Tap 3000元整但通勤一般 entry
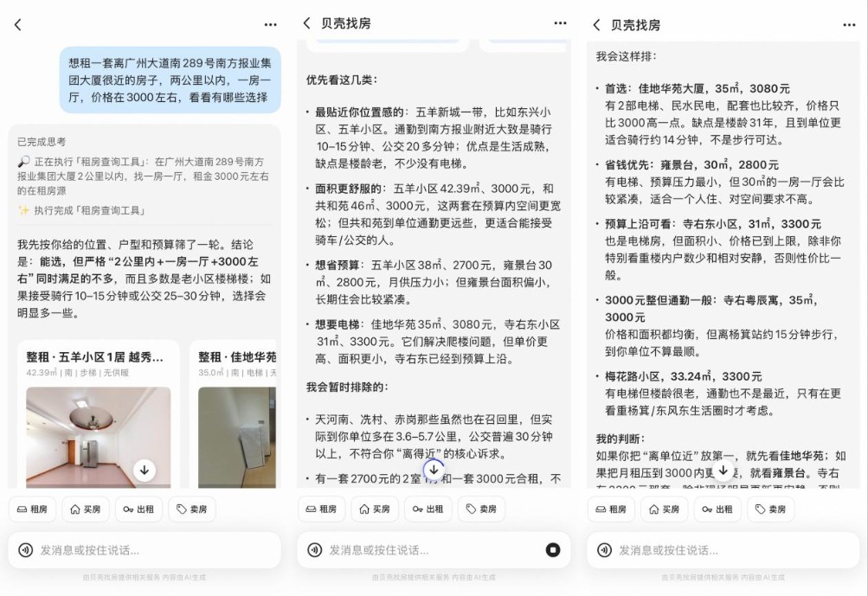This screenshot has width=868, height=596. coord(720,325)
